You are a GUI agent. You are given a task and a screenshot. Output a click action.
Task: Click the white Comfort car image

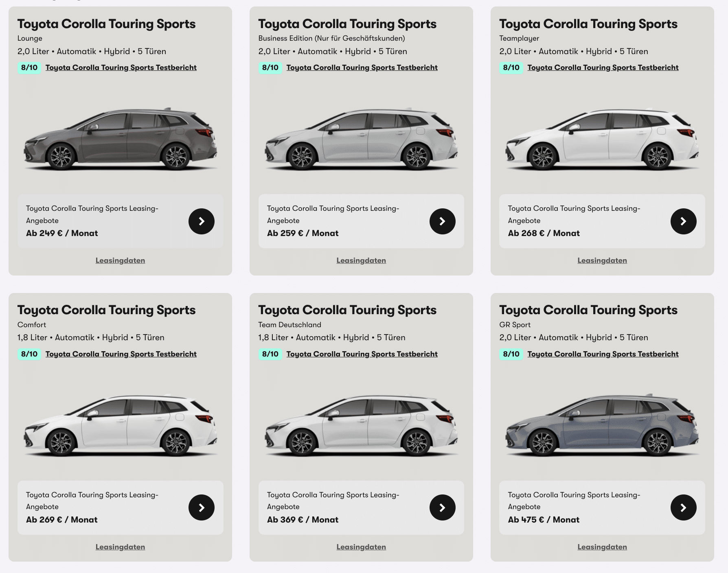tap(120, 426)
